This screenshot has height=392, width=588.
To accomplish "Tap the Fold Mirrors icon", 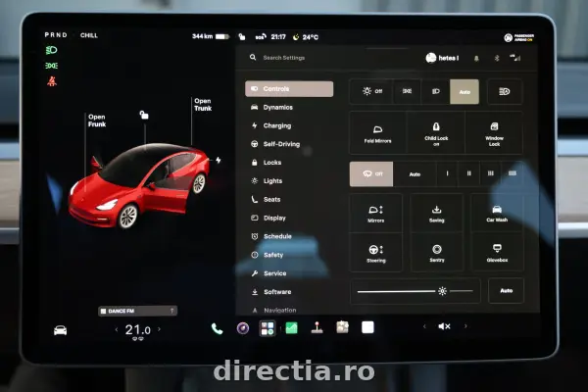I will pyautogui.click(x=377, y=133).
